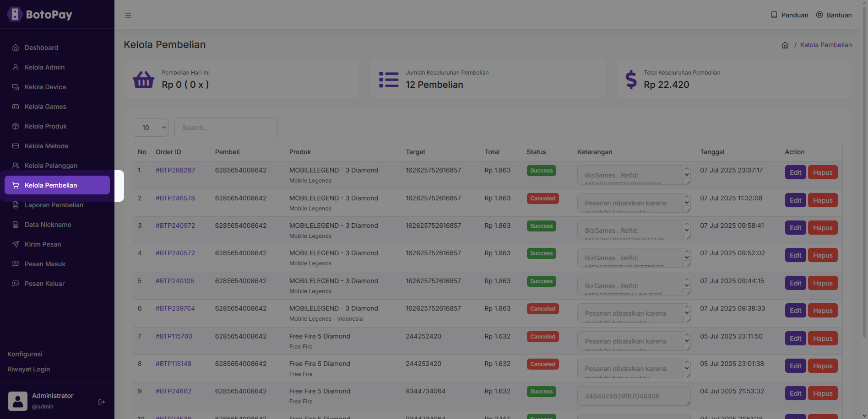Screen dimensions: 868x419
Task: Click the Tanggal column header
Action: [712, 152]
